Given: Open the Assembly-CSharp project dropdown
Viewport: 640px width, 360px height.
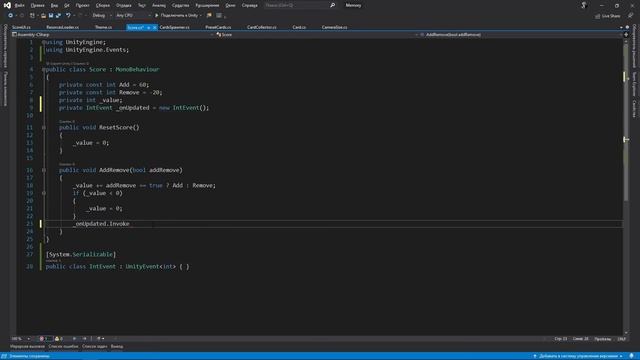Looking at the screenshot, I should pyautogui.click(x=112, y=35).
